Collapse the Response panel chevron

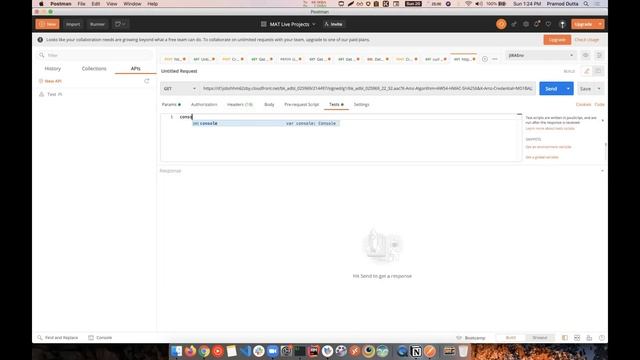click(x=602, y=171)
